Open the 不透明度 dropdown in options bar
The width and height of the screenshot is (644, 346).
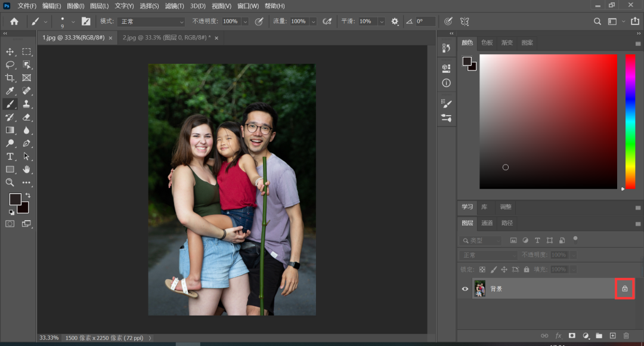pyautogui.click(x=245, y=21)
